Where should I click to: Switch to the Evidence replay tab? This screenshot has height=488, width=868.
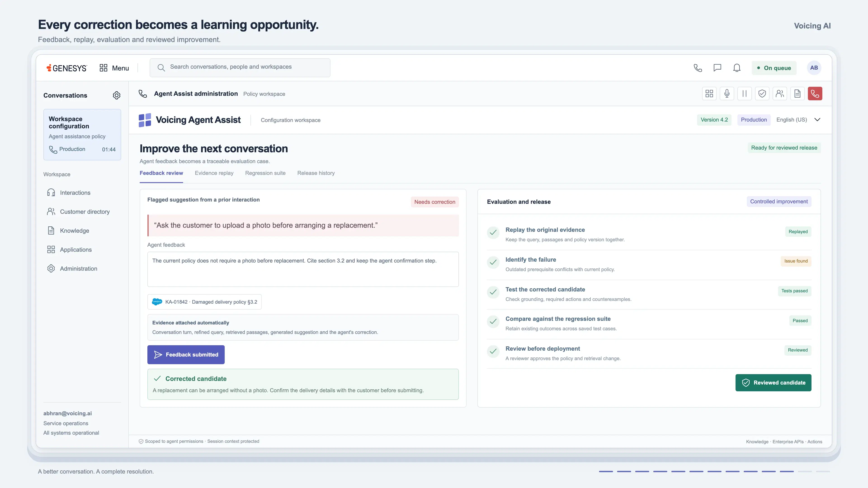click(214, 173)
